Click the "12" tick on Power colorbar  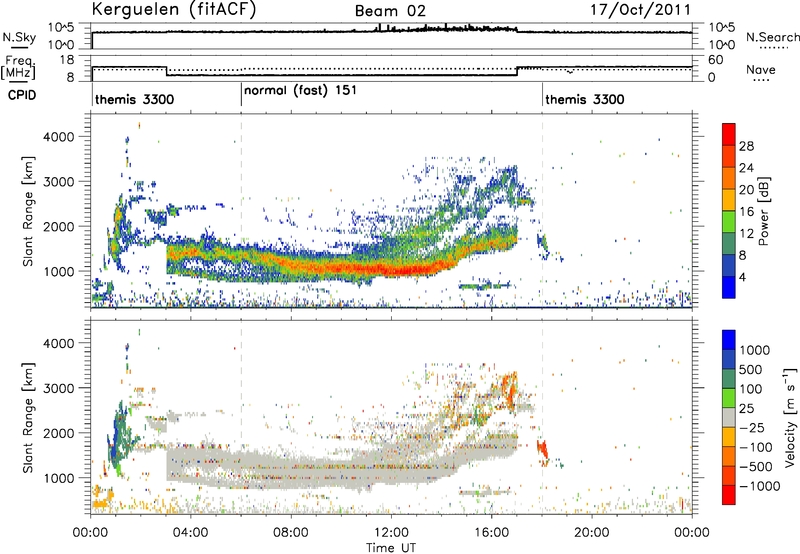tap(746, 234)
